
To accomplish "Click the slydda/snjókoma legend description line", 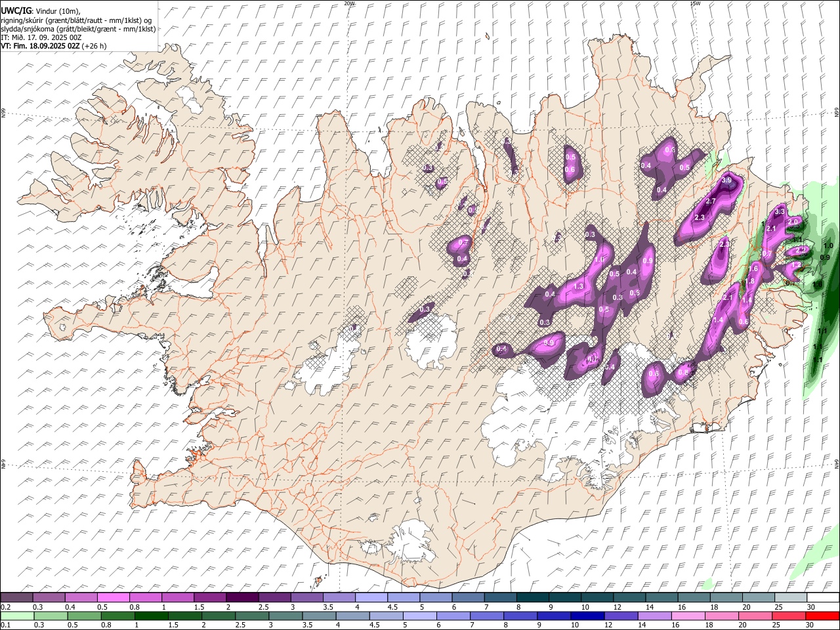I will (78, 29).
